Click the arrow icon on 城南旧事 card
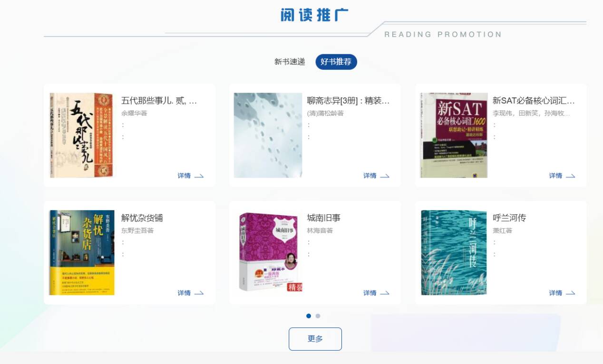Screen dimensions: 603x364 tap(385, 293)
